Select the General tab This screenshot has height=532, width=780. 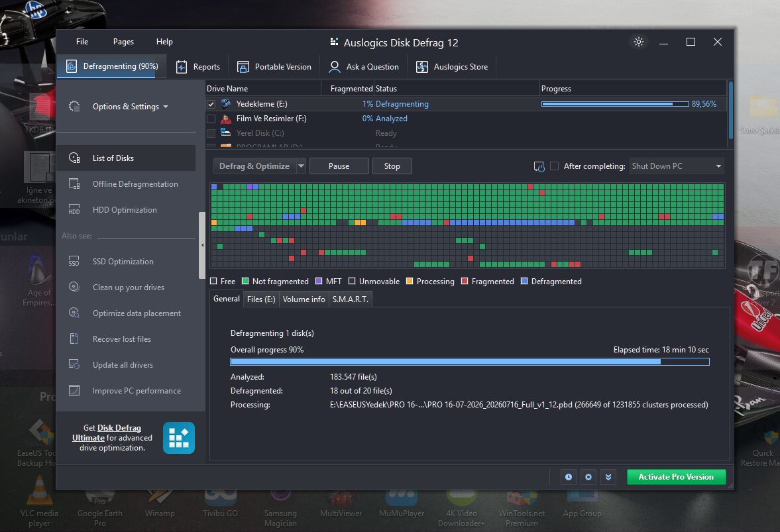tap(227, 298)
